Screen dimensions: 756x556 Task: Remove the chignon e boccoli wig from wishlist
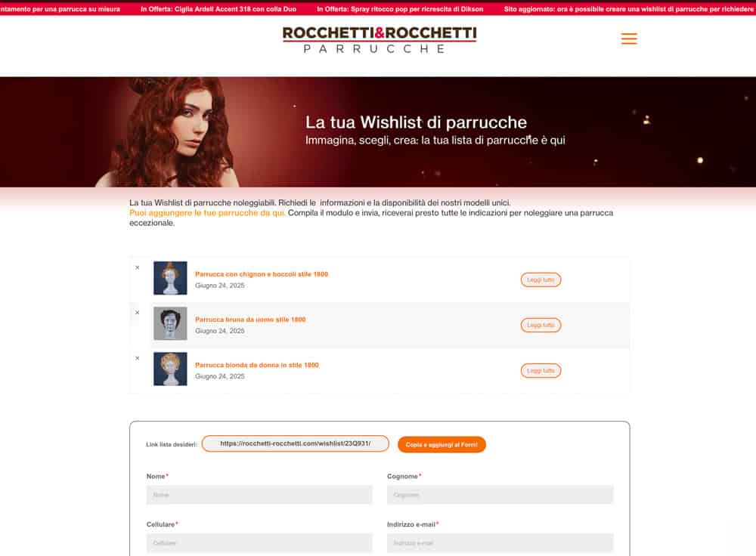click(138, 267)
